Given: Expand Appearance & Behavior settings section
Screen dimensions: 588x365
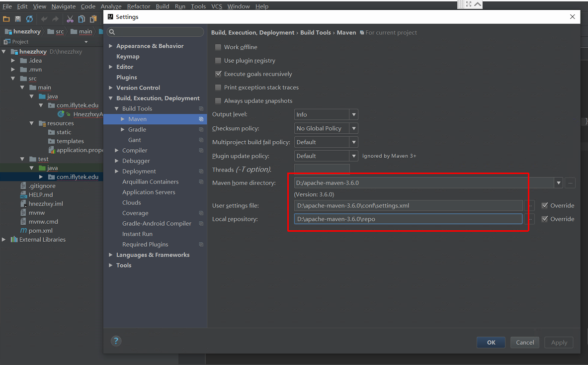Looking at the screenshot, I should 111,46.
